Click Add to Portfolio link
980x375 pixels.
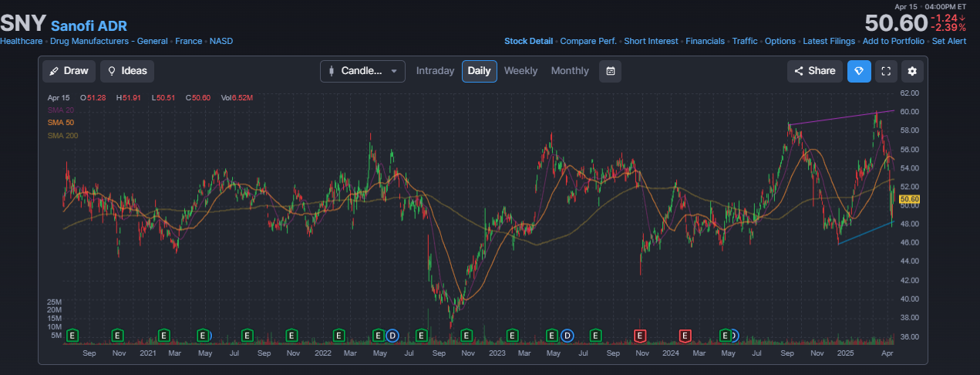[894, 41]
